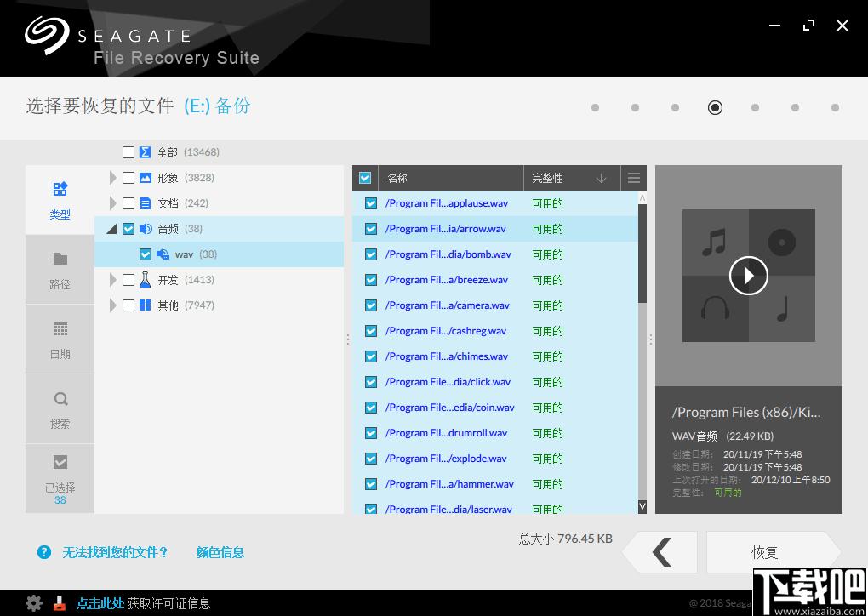This screenshot has height=616, width=868.
Task: Click the splitter handle beside the preview panel
Action: [x=650, y=339]
